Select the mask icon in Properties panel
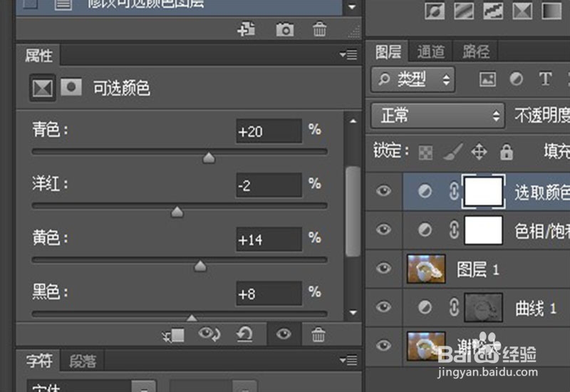 (x=71, y=87)
